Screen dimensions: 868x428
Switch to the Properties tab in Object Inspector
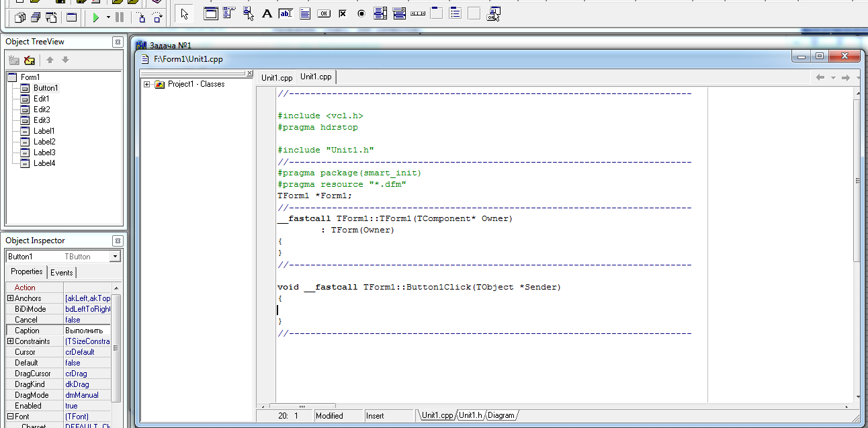click(x=27, y=271)
